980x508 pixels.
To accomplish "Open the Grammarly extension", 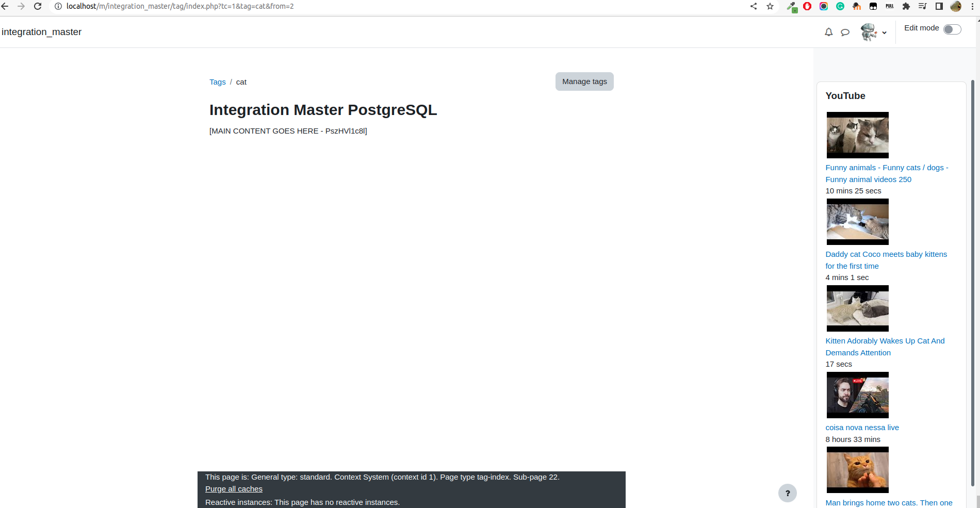I will 840,6.
